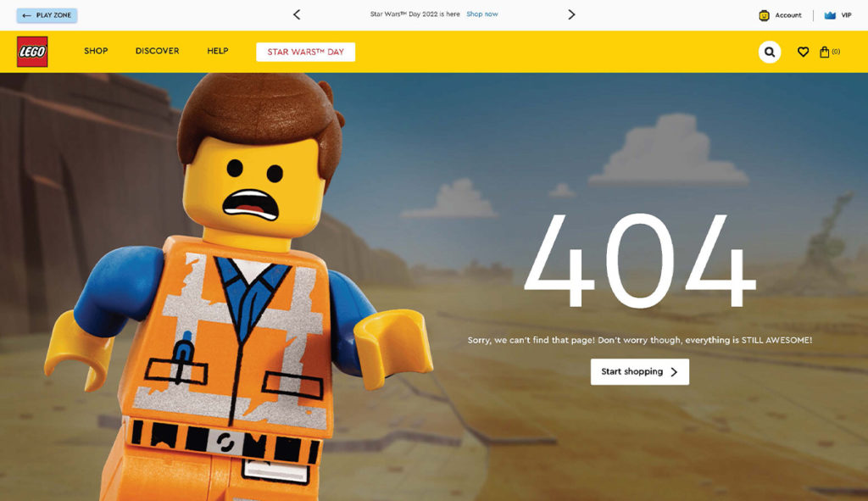Screen dimensions: 868x501
Task: Click the Play Zone label text
Action: 53,15
